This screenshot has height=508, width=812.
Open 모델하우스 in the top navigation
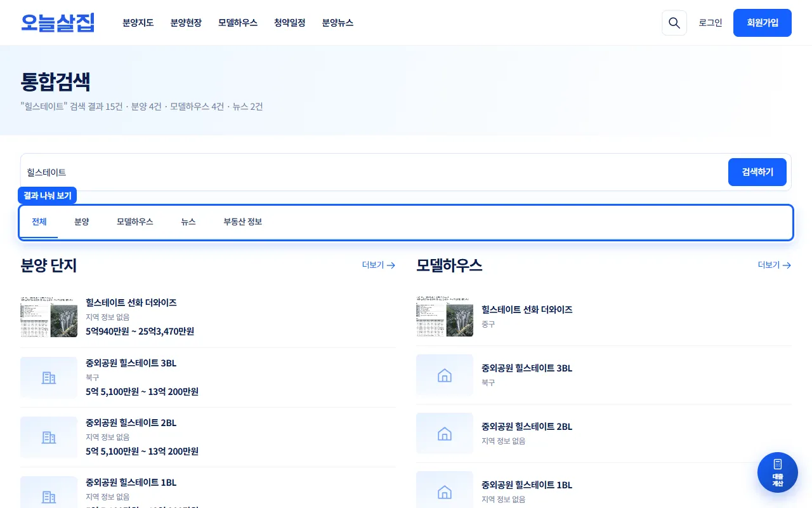238,23
